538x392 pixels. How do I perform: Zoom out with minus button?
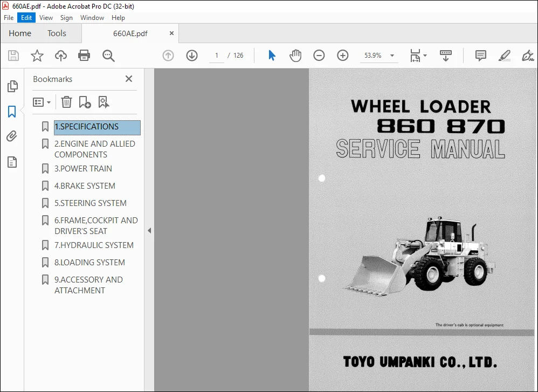click(319, 56)
